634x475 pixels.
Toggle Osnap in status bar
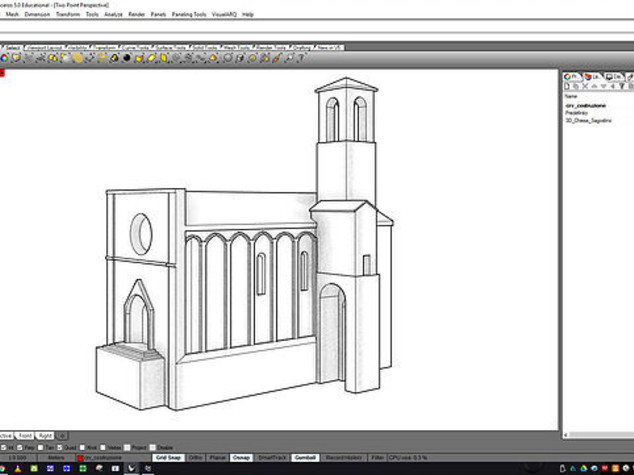click(241, 458)
